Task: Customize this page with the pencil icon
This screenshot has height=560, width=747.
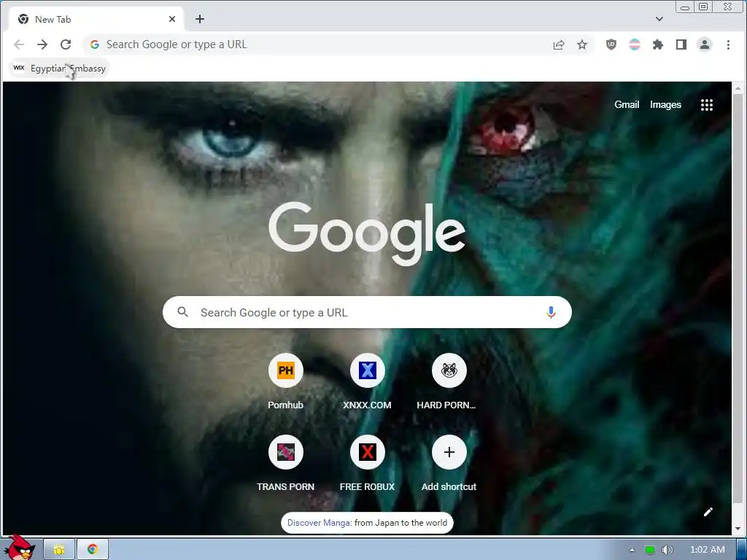Action: click(708, 512)
